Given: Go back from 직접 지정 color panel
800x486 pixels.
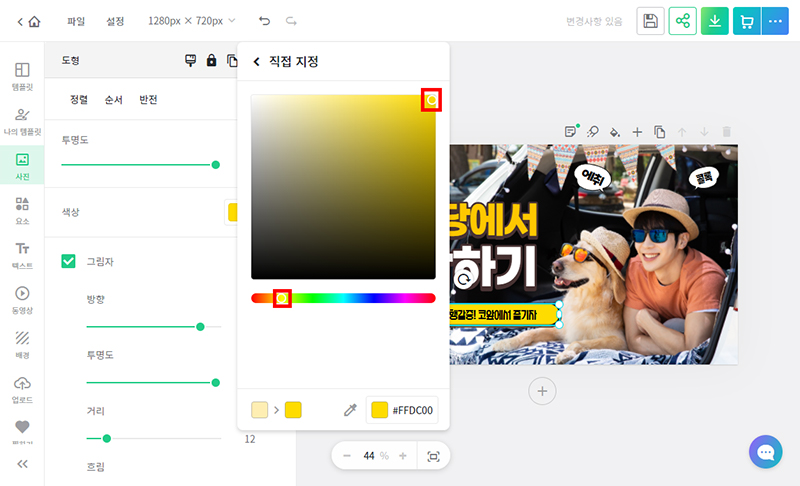Looking at the screenshot, I should (x=256, y=62).
